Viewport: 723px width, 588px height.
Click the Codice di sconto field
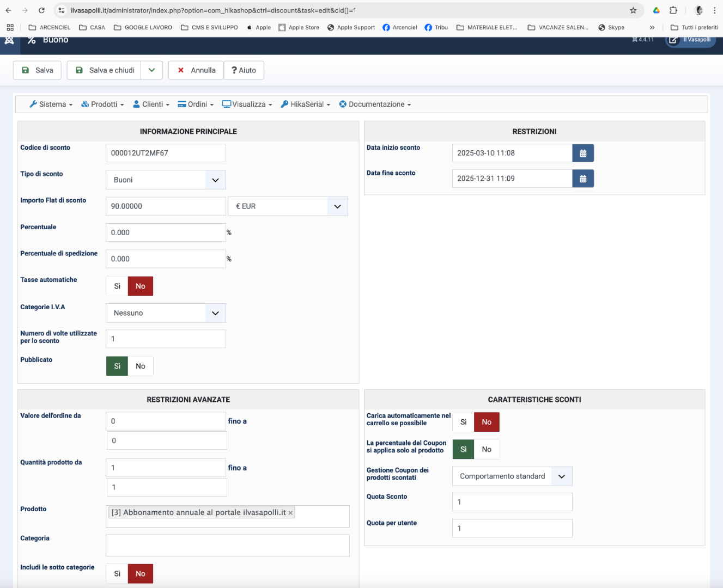tap(166, 153)
